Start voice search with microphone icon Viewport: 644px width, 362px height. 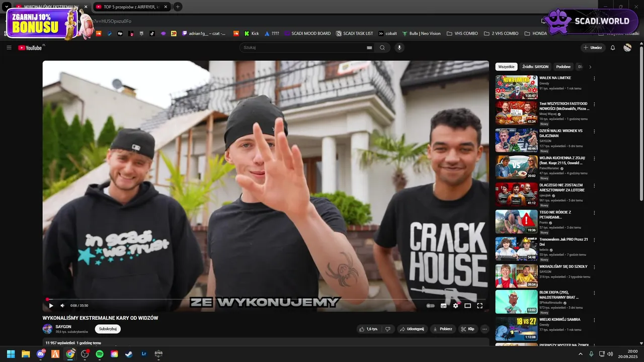(x=399, y=48)
